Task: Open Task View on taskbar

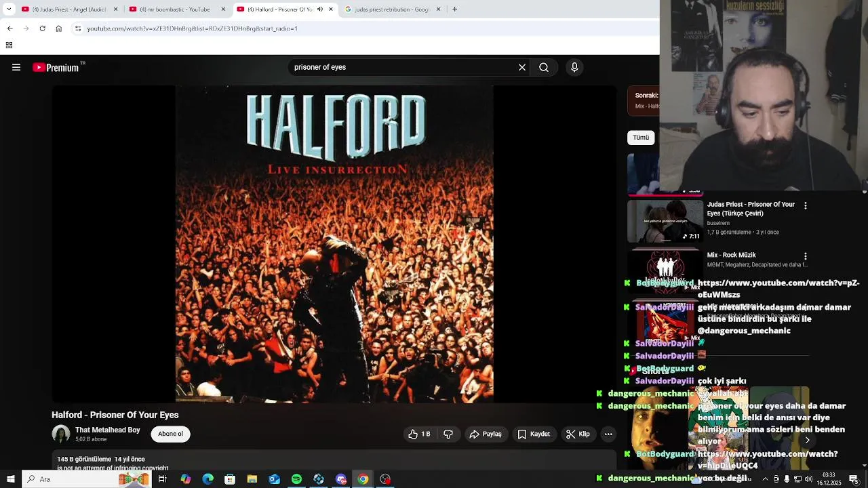Action: [163, 479]
